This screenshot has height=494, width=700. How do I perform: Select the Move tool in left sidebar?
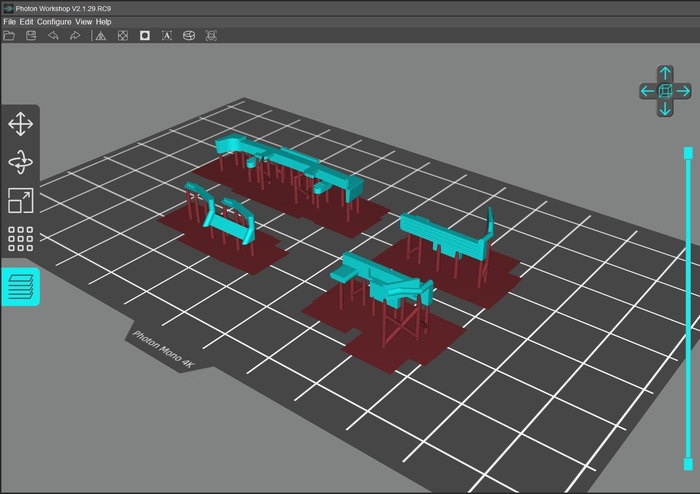pos(20,124)
